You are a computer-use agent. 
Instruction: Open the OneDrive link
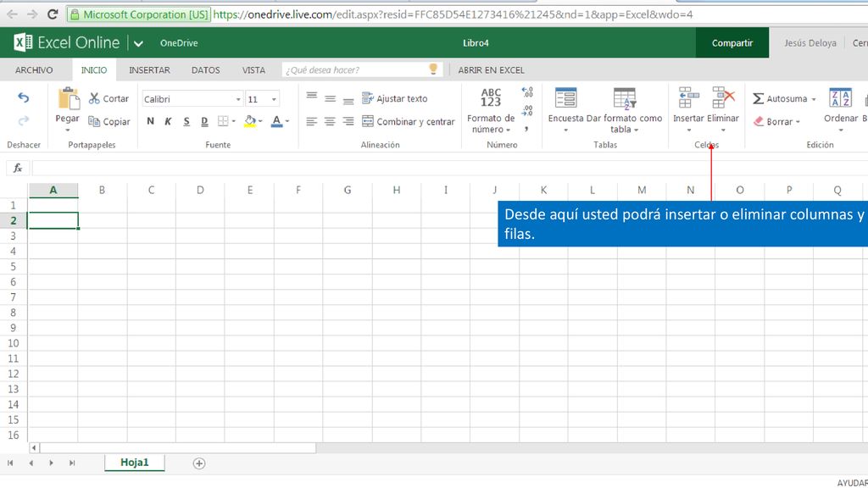coord(179,42)
